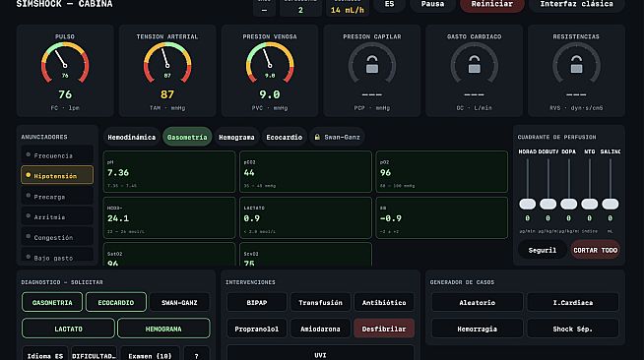The width and height of the screenshot is (644, 360).
Task: Apply the BIPAP intervention
Action: (x=257, y=302)
